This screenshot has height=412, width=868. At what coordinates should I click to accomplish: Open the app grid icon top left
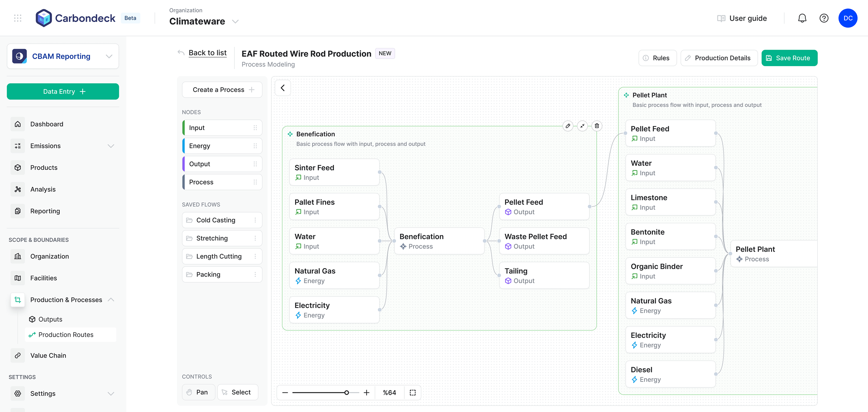coord(17,18)
